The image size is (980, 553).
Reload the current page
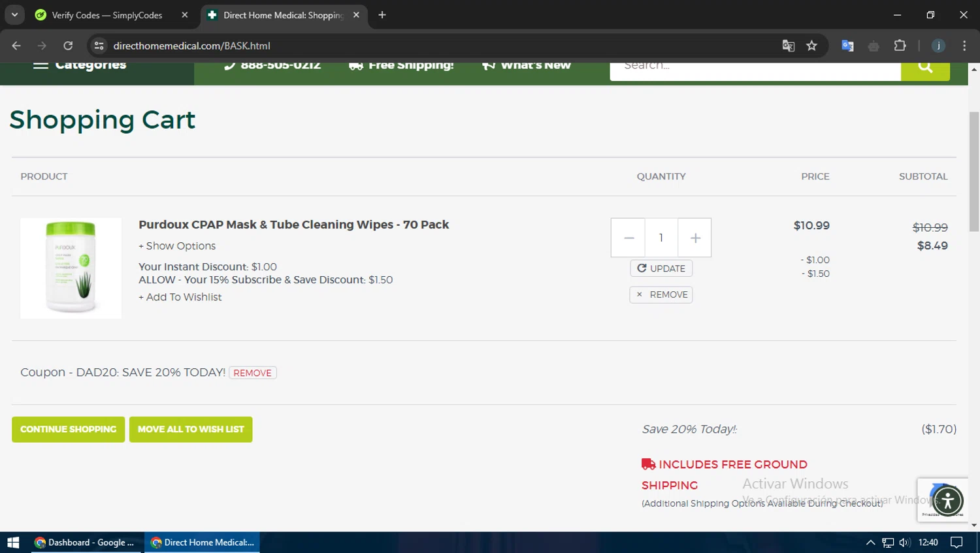(68, 46)
